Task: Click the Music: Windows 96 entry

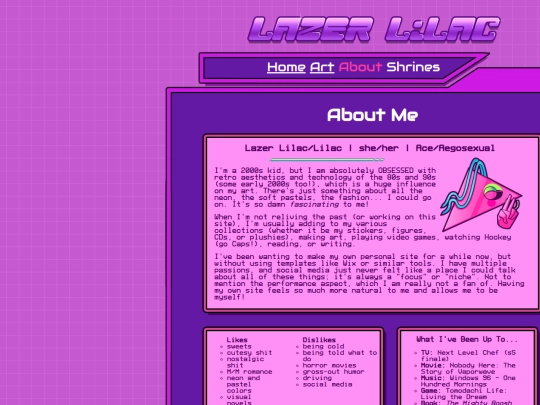Action: pos(468,381)
